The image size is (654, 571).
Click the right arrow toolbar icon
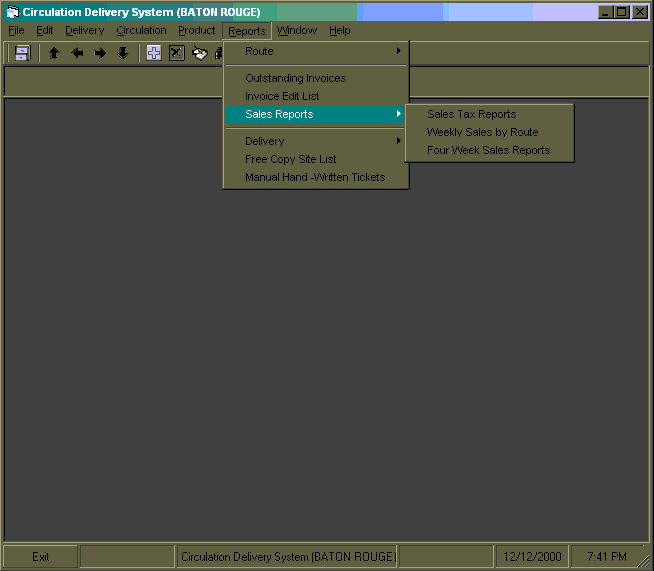100,53
